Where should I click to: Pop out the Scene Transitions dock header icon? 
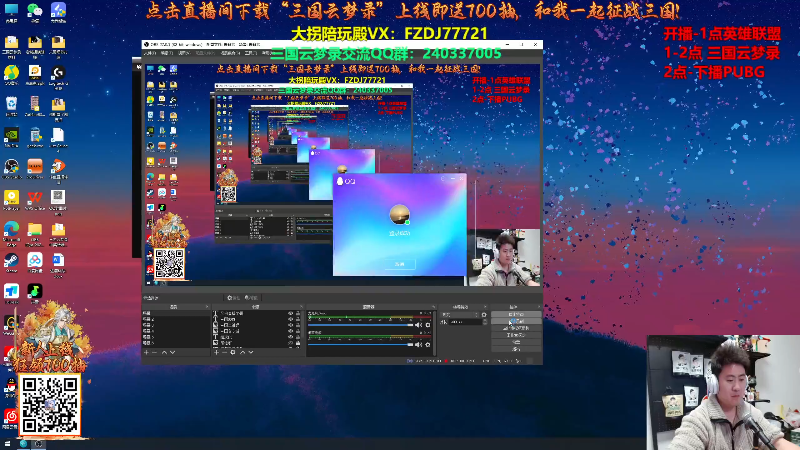point(485,306)
